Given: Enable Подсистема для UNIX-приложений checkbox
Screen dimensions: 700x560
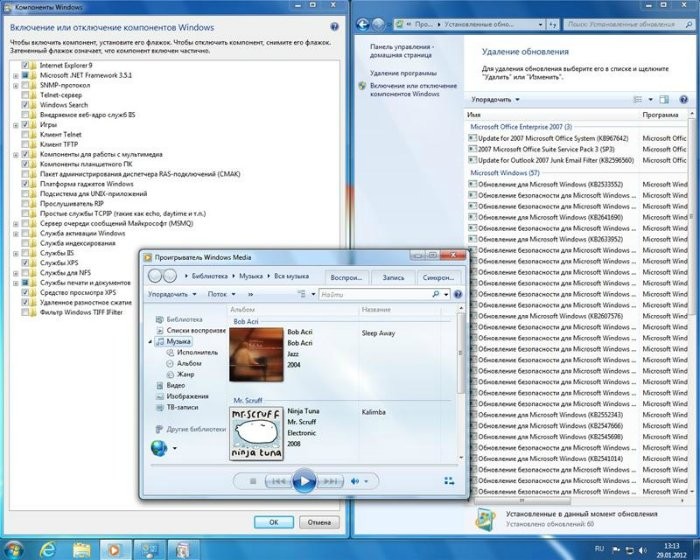Looking at the screenshot, I should click(x=25, y=193).
